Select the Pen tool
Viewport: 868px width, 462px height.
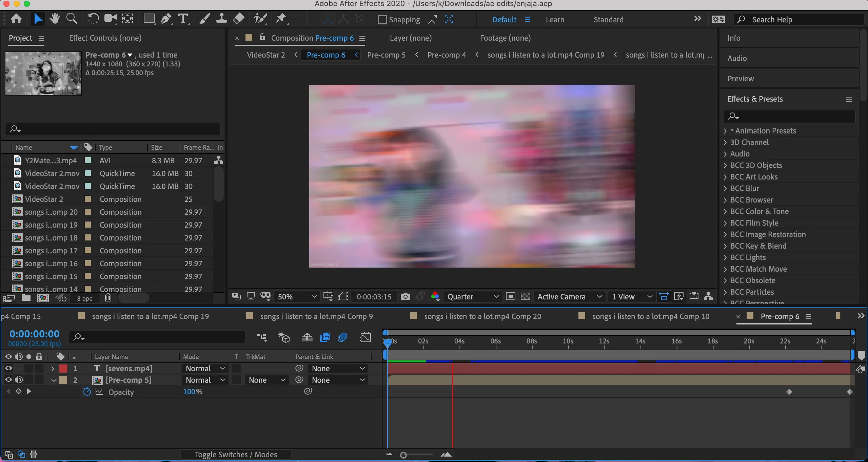166,19
